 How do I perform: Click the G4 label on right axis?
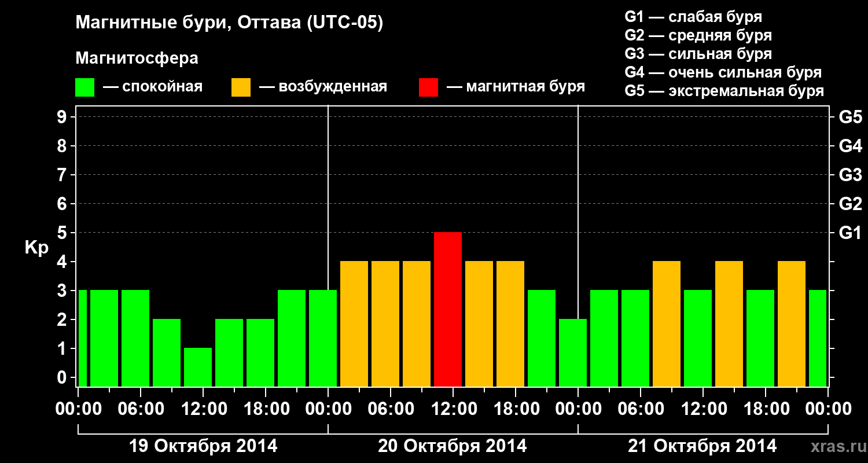[x=850, y=146]
